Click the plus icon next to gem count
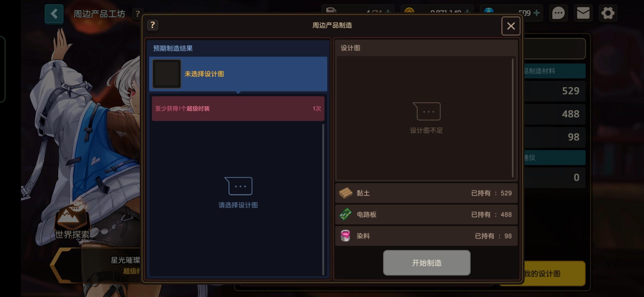The image size is (644, 297). point(536,13)
